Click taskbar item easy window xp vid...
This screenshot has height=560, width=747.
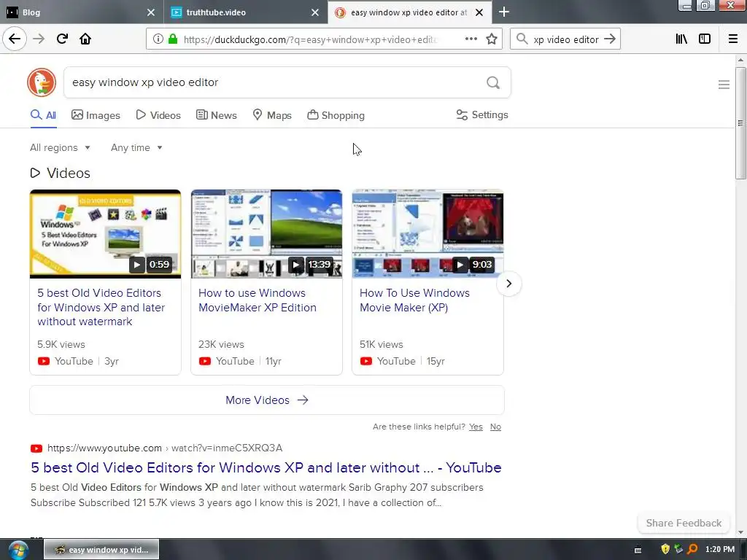click(x=101, y=550)
